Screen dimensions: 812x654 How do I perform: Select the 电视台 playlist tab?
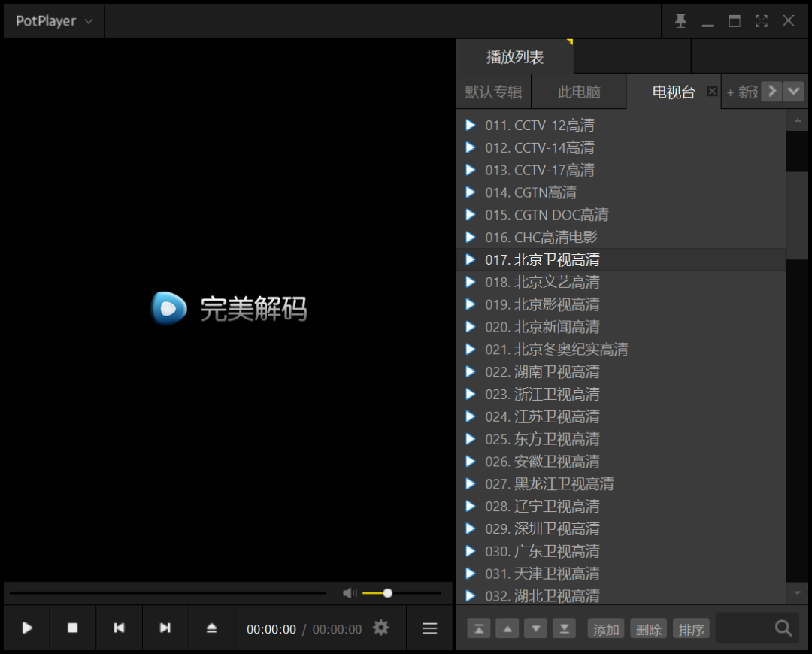click(x=673, y=92)
